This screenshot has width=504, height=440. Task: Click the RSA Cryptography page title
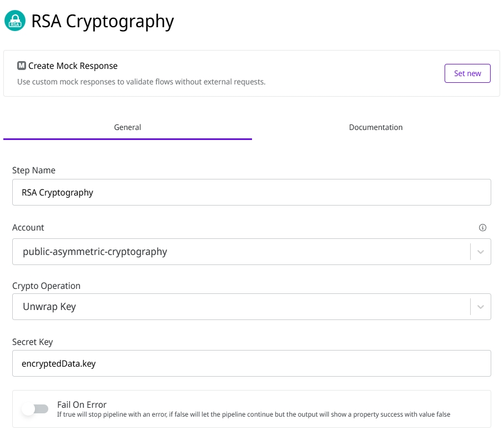(x=103, y=21)
